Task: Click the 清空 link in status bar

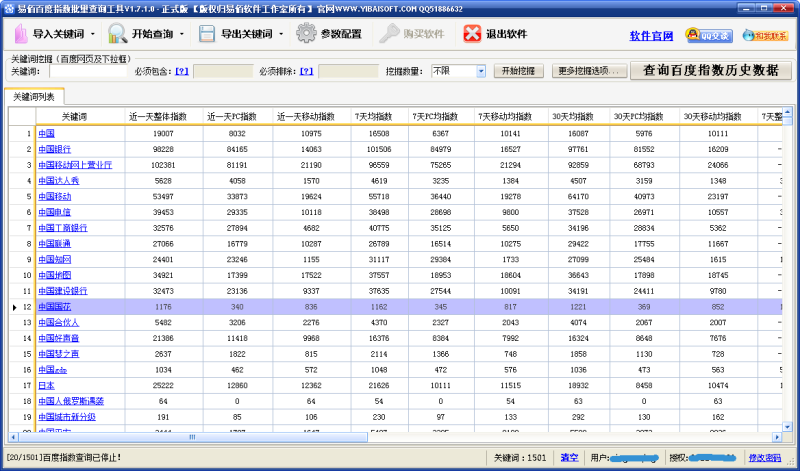Action: tap(569, 457)
